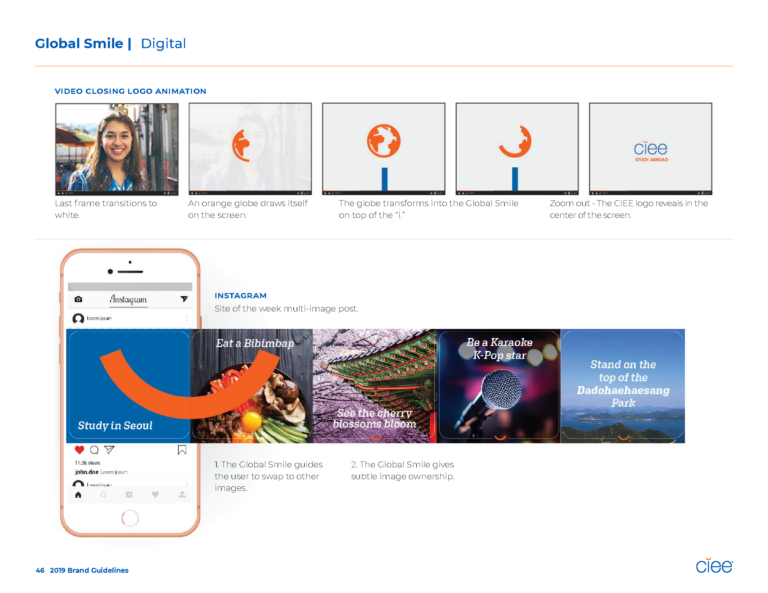This screenshot has height=593, width=768.
Task: Click the '11.5k views' count
Action: point(87,463)
